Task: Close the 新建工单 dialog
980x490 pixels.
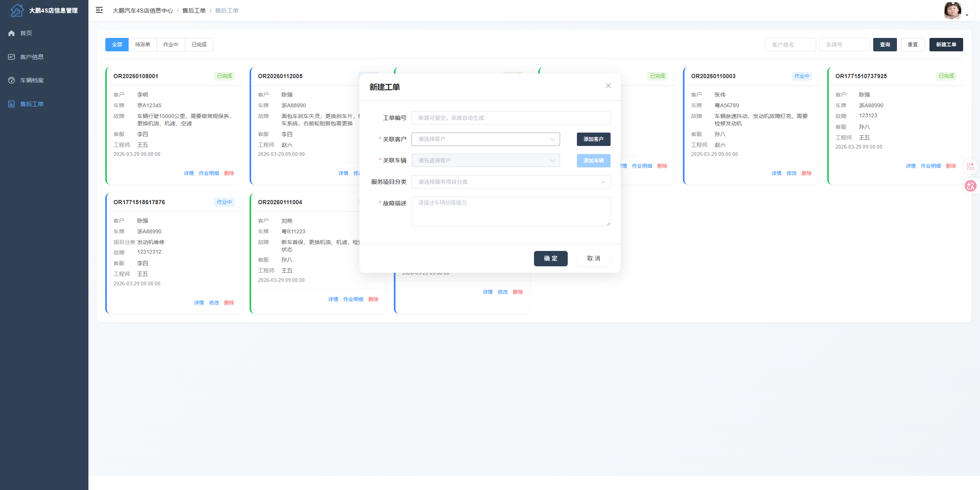Action: (x=608, y=86)
